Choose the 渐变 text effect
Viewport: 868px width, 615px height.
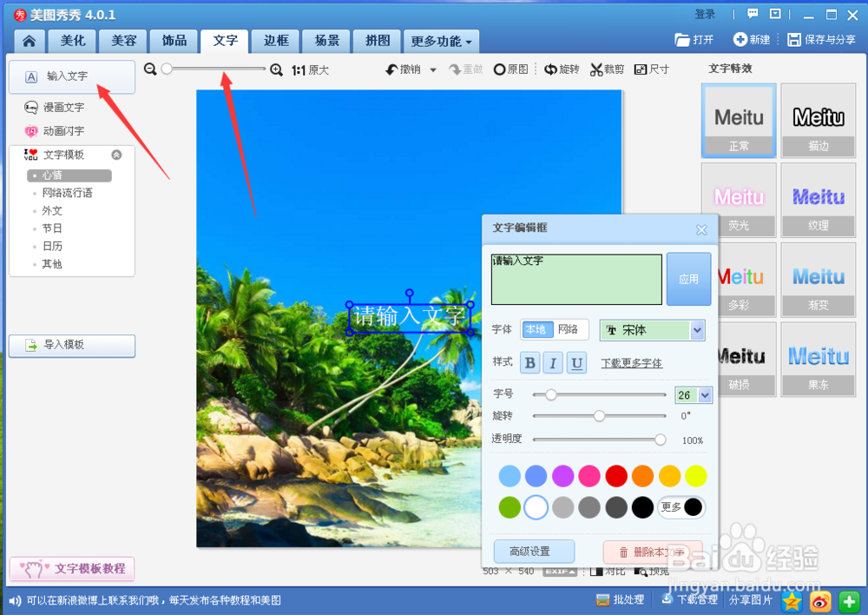(x=819, y=280)
